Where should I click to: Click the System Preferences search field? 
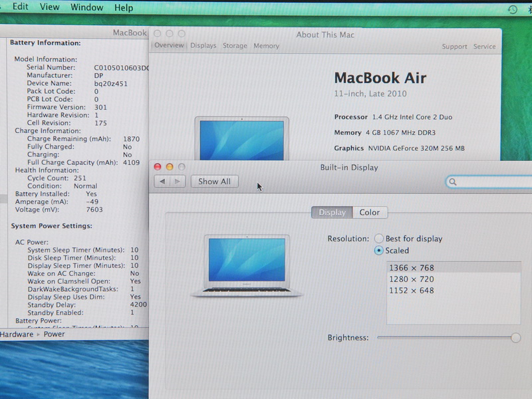(x=489, y=182)
